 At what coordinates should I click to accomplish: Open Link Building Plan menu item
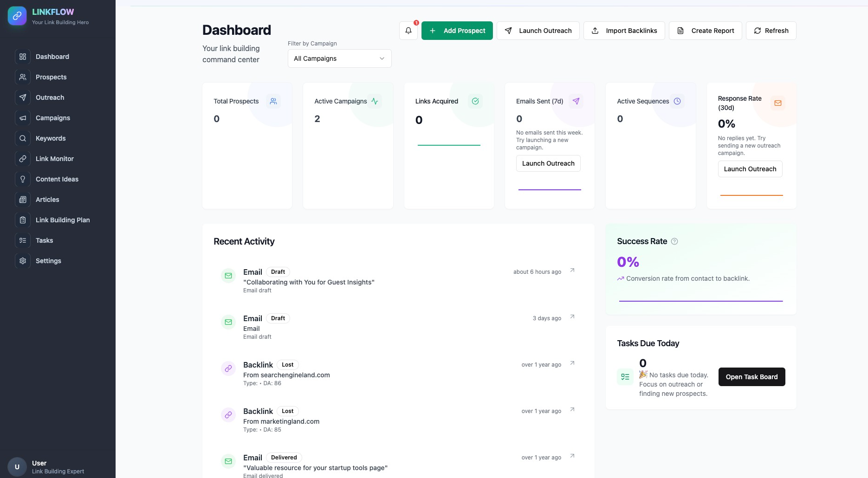click(x=63, y=220)
